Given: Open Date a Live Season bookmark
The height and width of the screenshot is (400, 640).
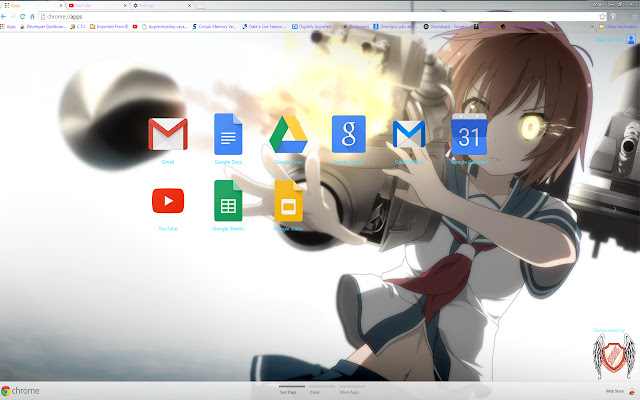Looking at the screenshot, I should 265,27.
